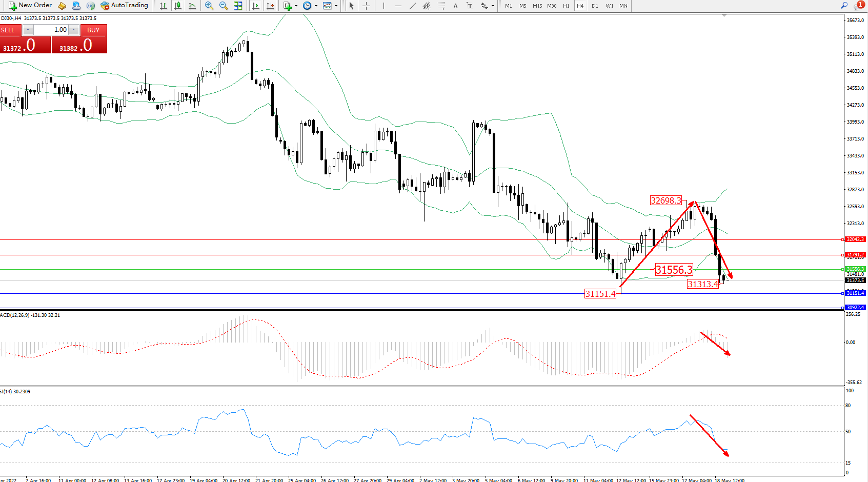Select the Fibonacci retracement tool

click(441, 6)
